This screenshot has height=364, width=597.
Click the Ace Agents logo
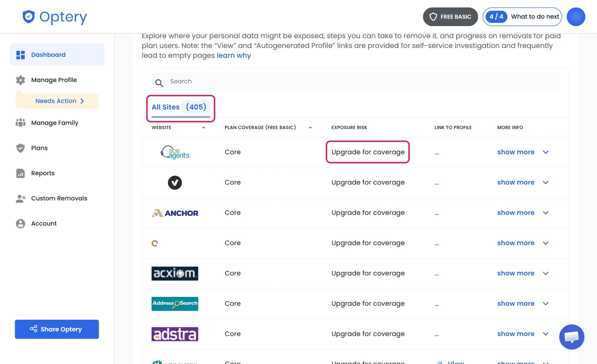coord(175,152)
